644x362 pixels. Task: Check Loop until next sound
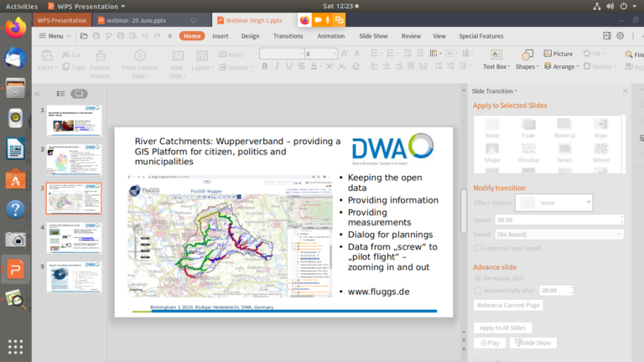(479, 249)
